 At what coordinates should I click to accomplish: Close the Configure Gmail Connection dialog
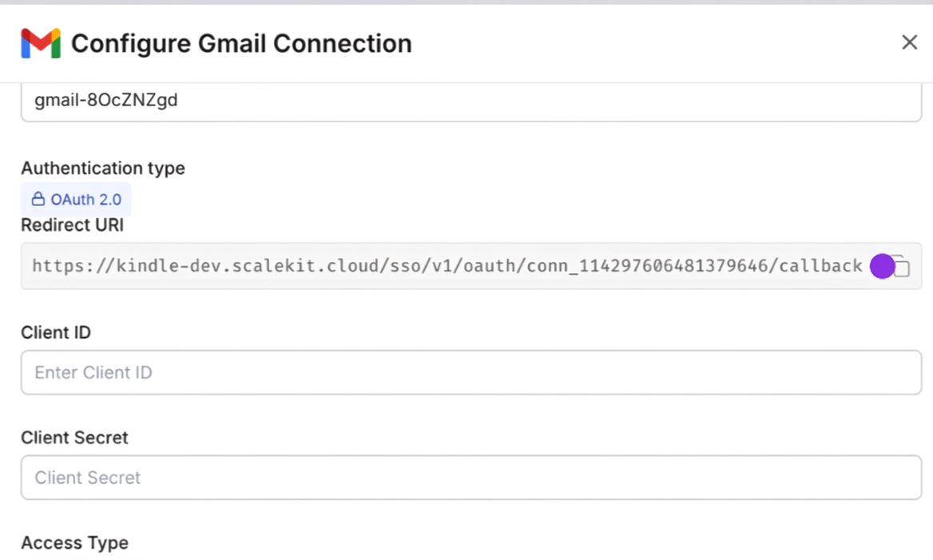(909, 42)
